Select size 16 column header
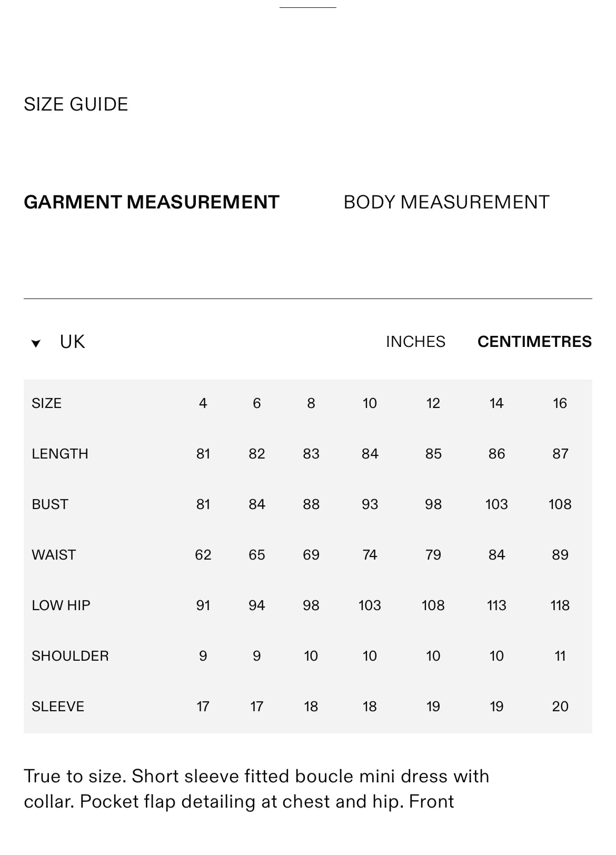The width and height of the screenshot is (616, 855). click(560, 403)
